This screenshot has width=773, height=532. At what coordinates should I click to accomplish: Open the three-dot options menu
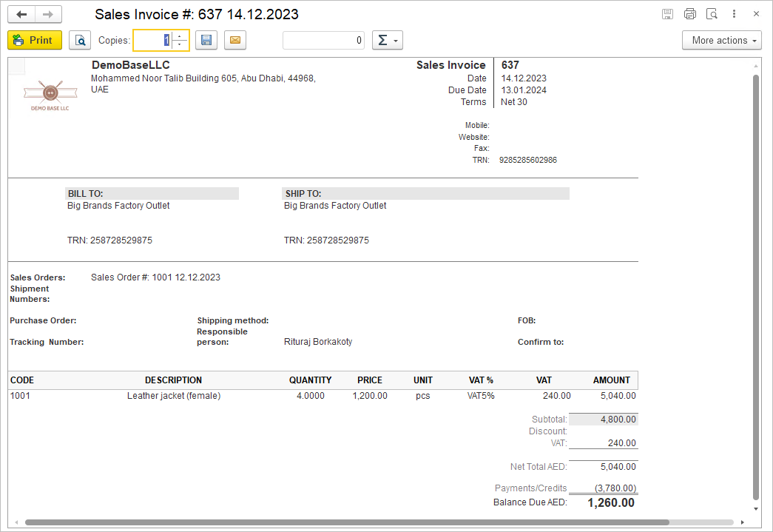click(734, 14)
